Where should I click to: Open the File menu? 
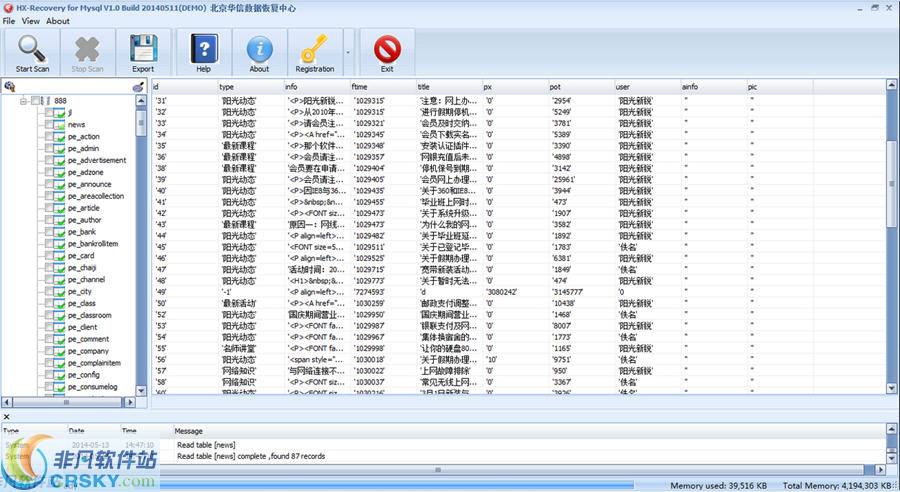coord(9,21)
